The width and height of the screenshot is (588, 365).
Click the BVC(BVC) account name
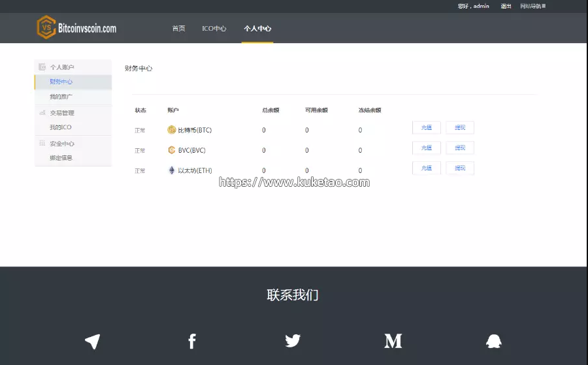[191, 150]
